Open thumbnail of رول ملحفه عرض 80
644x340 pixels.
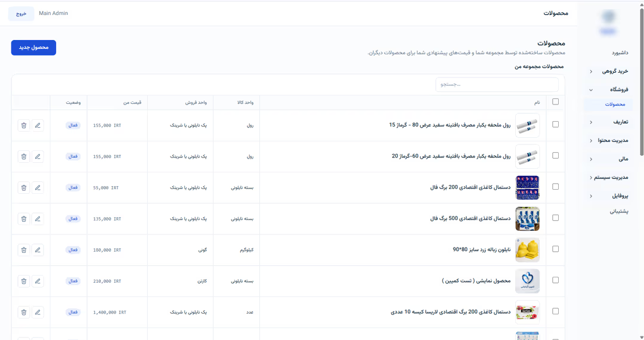point(527,125)
